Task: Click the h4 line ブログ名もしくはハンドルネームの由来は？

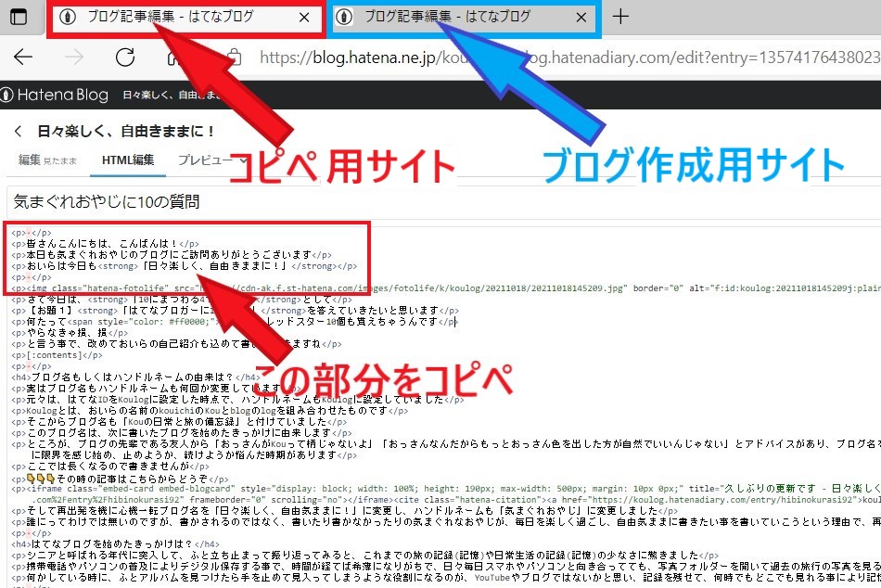Action: point(135,377)
